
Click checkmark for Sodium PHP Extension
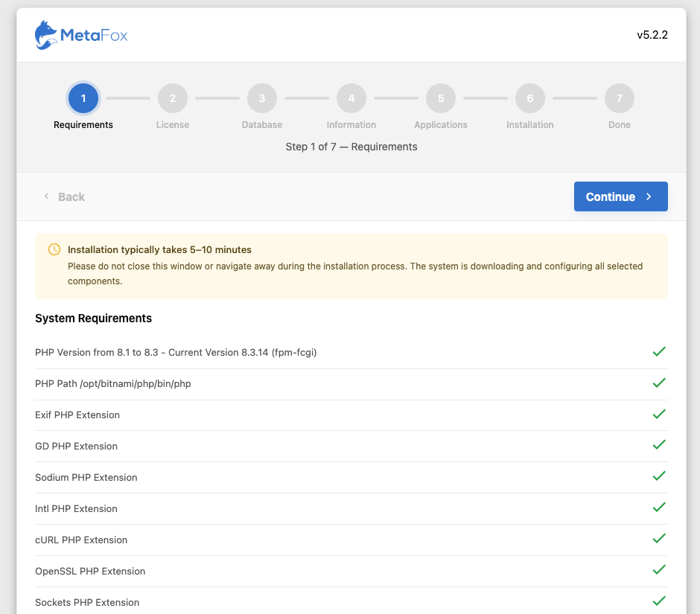coord(658,476)
